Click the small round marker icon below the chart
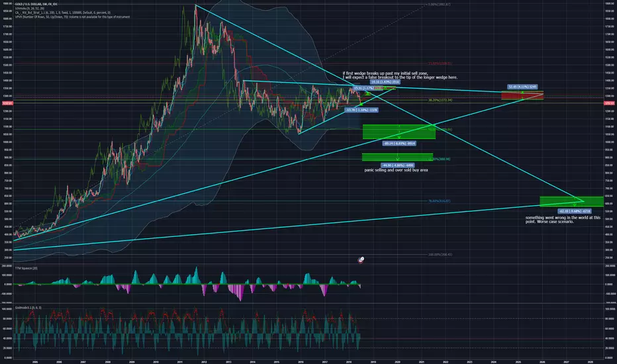The width and height of the screenshot is (617, 364). 361,259
